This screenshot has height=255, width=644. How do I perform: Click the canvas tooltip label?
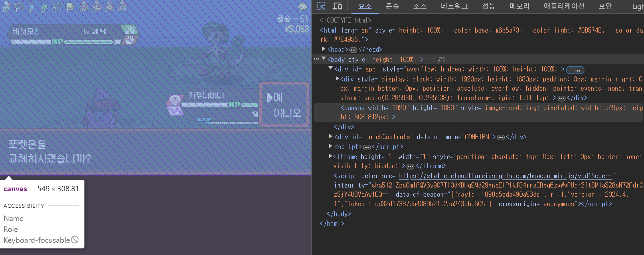pyautogui.click(x=15, y=189)
